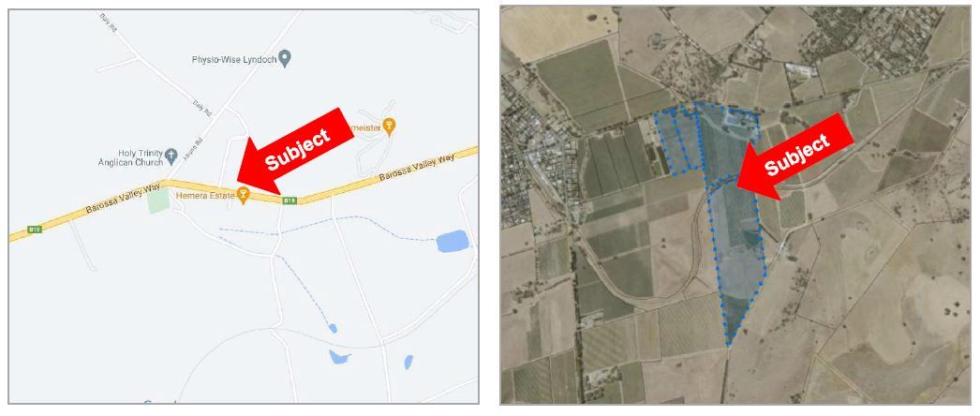Viewport: 980px width, 416px height.
Task: Click the left Barossa Valley Way road label
Action: [x=125, y=199]
